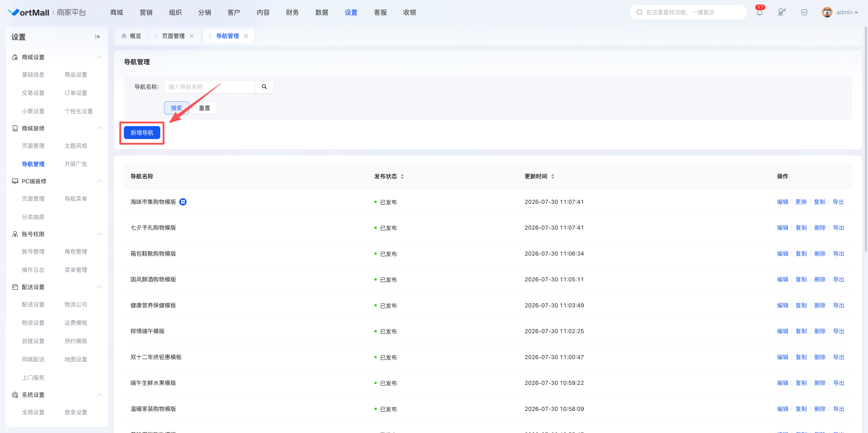Open the 收银 top menu
This screenshot has width=868, height=433.
(409, 12)
